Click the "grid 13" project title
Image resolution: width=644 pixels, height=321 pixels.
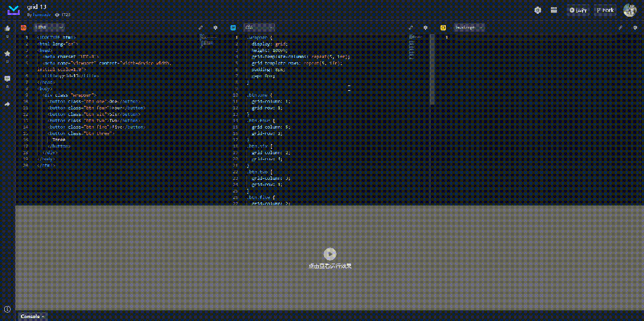click(x=36, y=7)
